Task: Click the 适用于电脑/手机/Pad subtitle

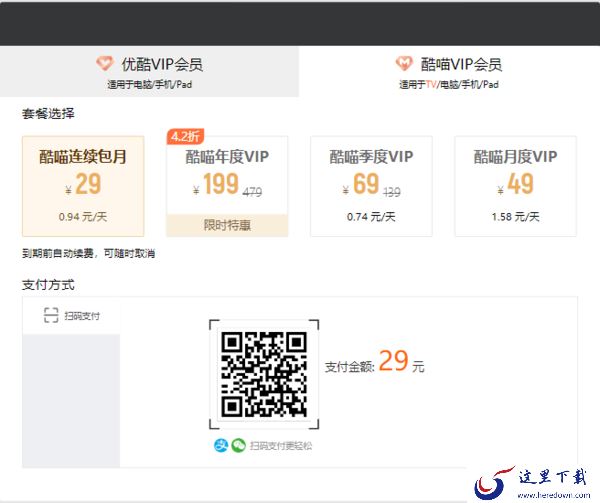Action: (150, 84)
